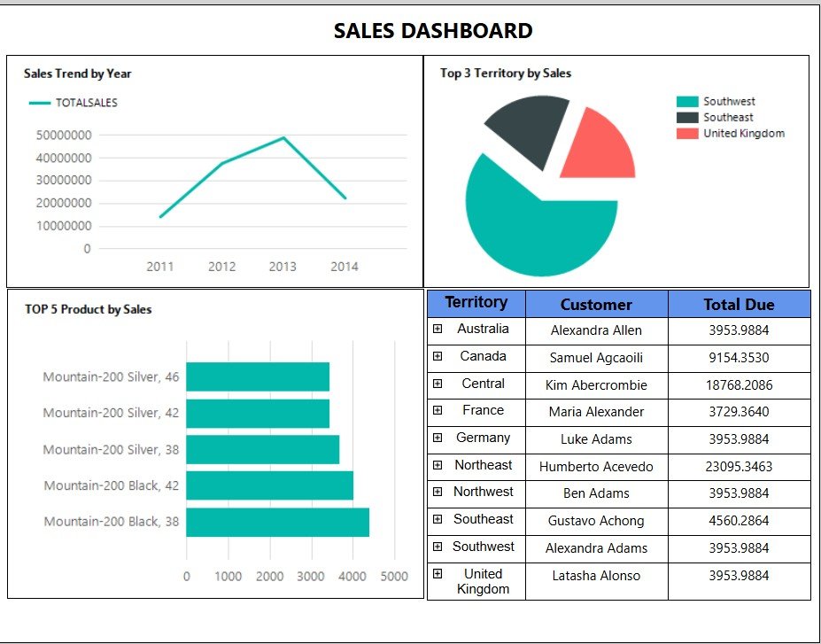Expand the Southwest territory row
This screenshot has height=644, width=821.
(437, 547)
